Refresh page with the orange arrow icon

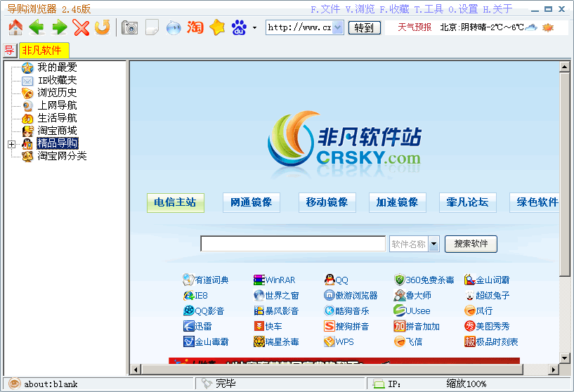[x=102, y=27]
